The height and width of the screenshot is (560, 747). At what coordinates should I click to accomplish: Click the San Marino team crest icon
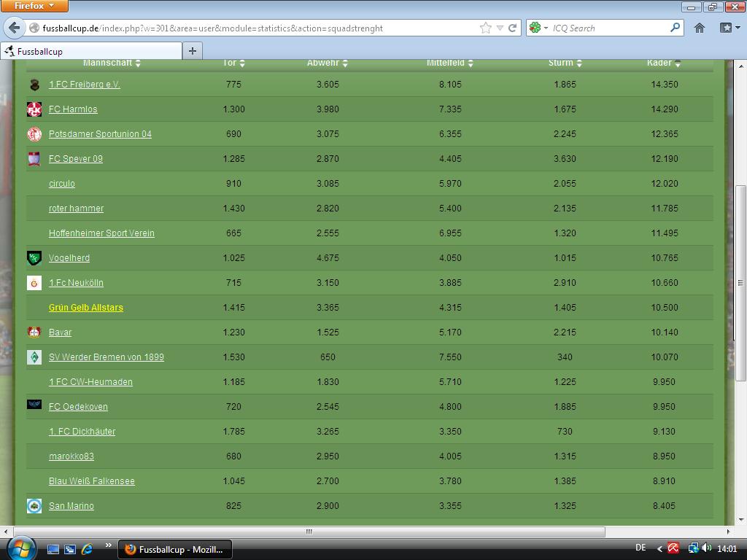click(x=34, y=506)
